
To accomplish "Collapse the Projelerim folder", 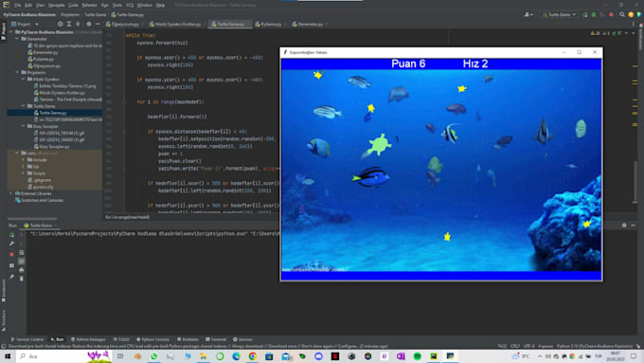I will coord(17,72).
